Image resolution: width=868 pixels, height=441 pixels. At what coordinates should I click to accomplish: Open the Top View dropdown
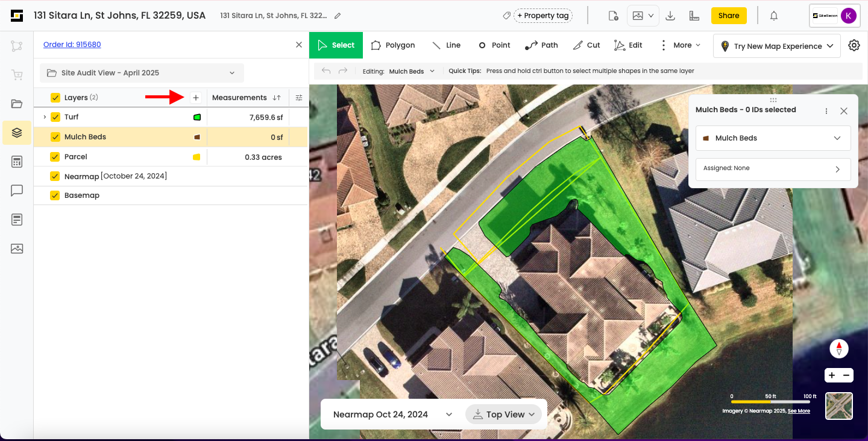[503, 414]
